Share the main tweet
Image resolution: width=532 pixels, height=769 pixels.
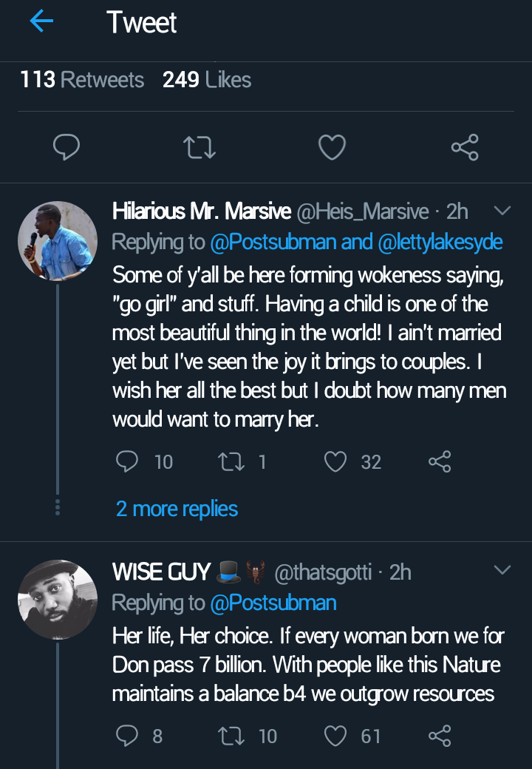(x=465, y=148)
